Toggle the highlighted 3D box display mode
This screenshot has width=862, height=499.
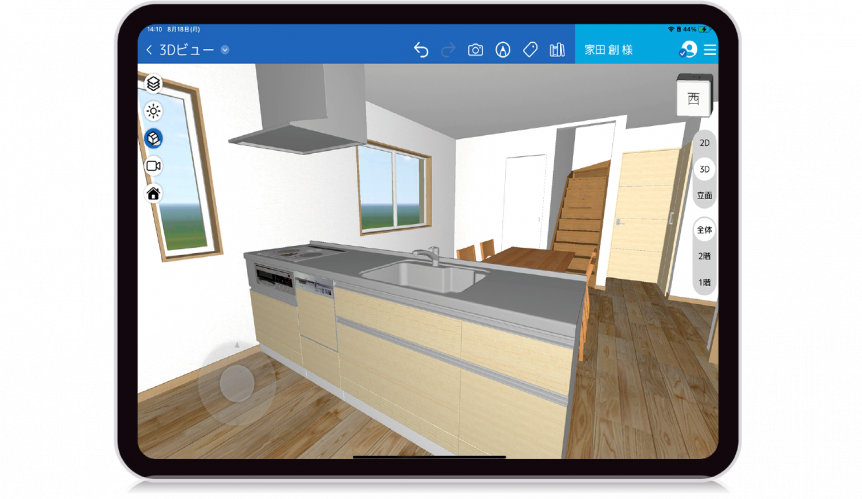(x=153, y=138)
